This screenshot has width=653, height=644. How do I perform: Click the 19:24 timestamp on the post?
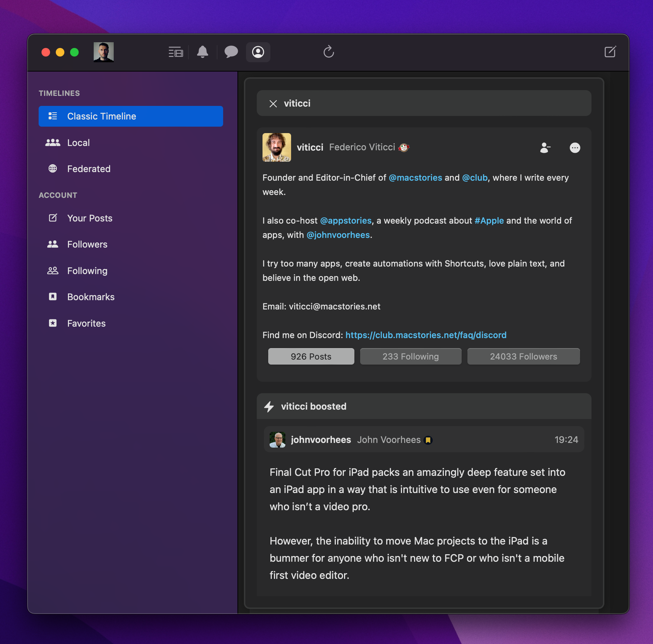566,440
